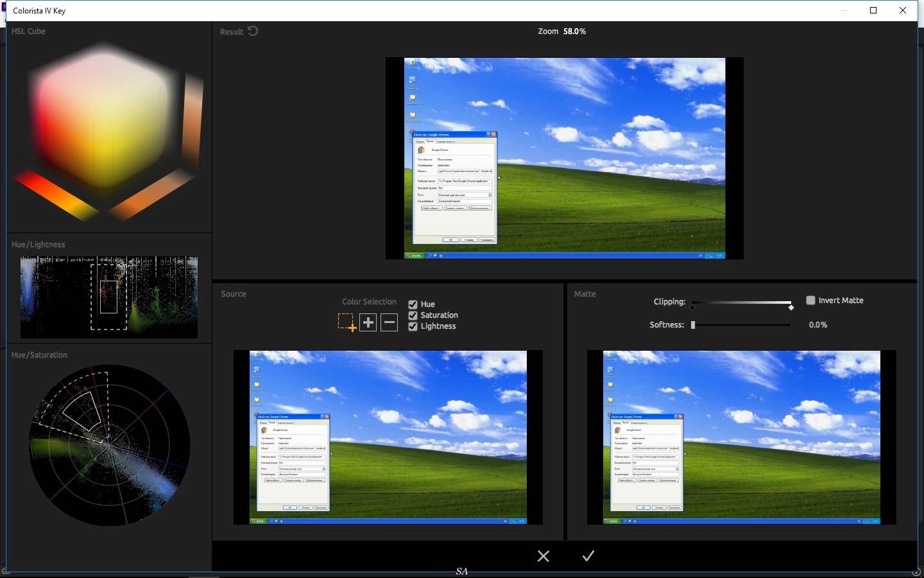Confirm the key with the checkmark icon
This screenshot has height=578, width=924.
[x=588, y=556]
